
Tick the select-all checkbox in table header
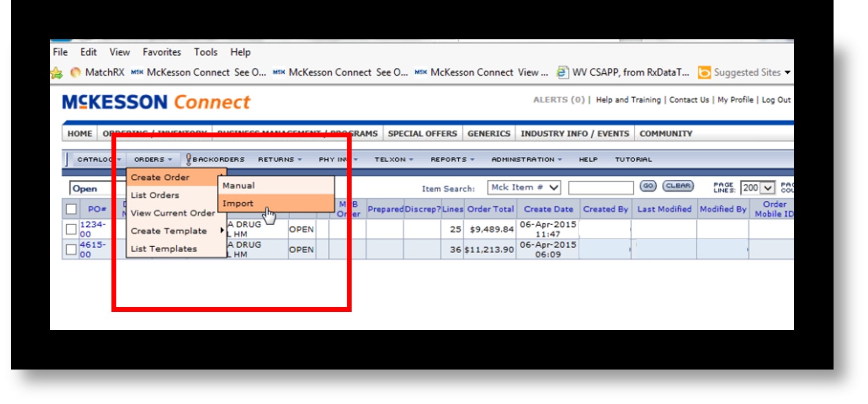(x=71, y=209)
